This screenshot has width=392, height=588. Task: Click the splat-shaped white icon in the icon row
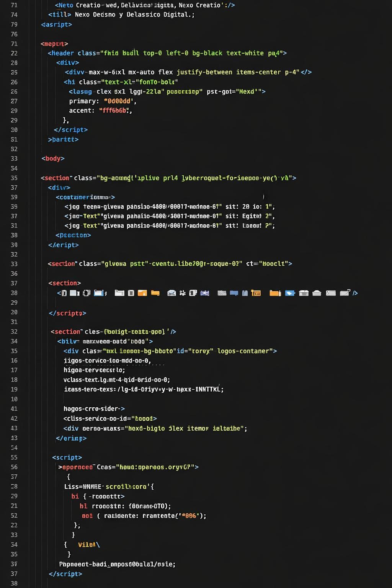(x=183, y=293)
